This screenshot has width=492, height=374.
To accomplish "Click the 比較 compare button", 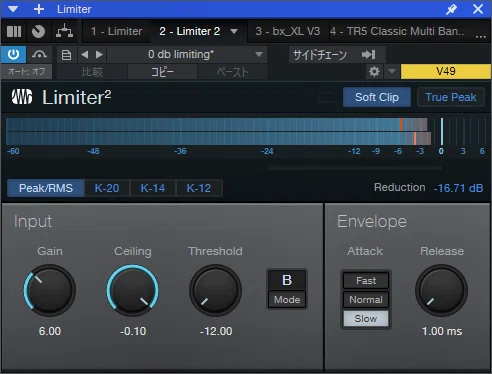I will (x=92, y=72).
